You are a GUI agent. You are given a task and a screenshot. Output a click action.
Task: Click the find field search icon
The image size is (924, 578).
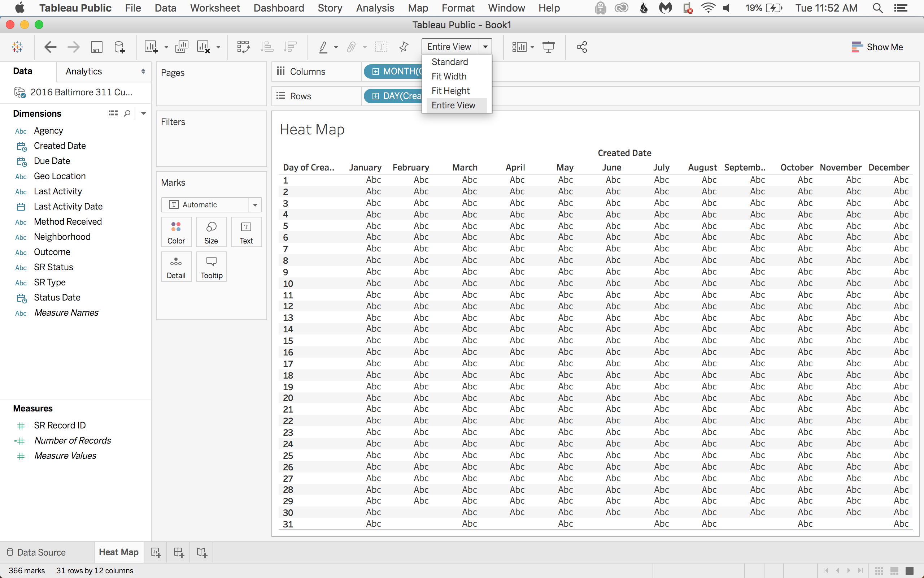pyautogui.click(x=127, y=113)
